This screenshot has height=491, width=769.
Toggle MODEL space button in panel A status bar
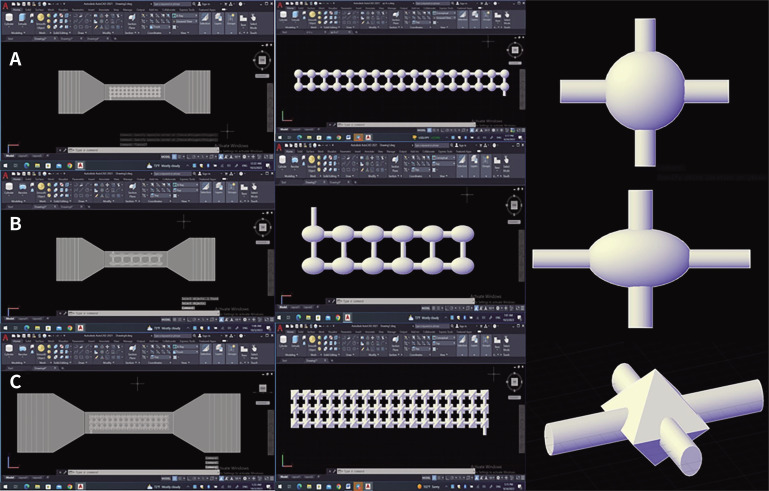(x=166, y=157)
